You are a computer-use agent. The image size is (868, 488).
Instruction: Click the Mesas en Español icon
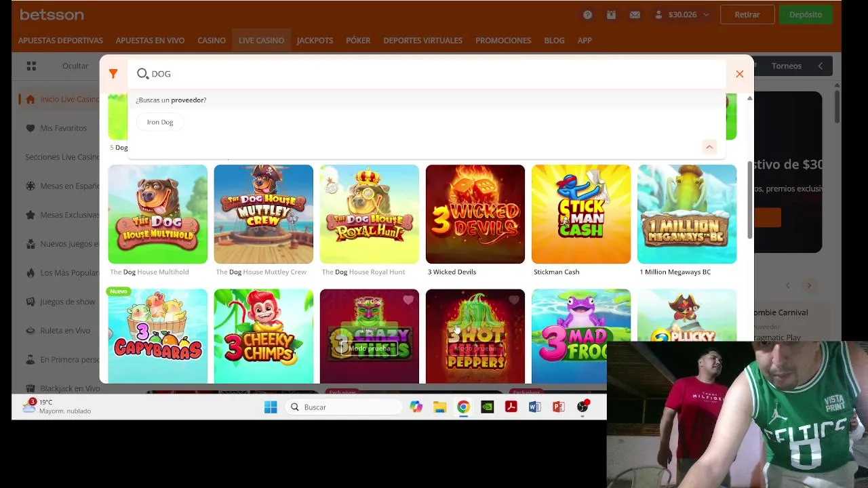(30, 186)
